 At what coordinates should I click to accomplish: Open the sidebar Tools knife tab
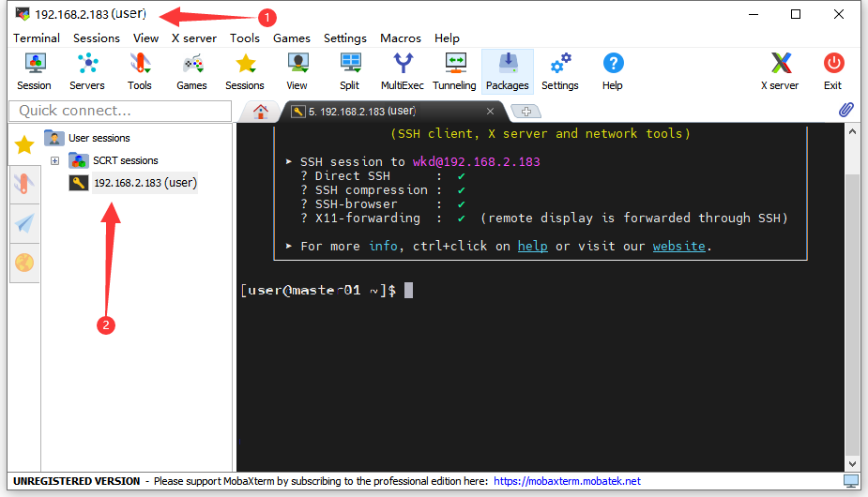24,184
